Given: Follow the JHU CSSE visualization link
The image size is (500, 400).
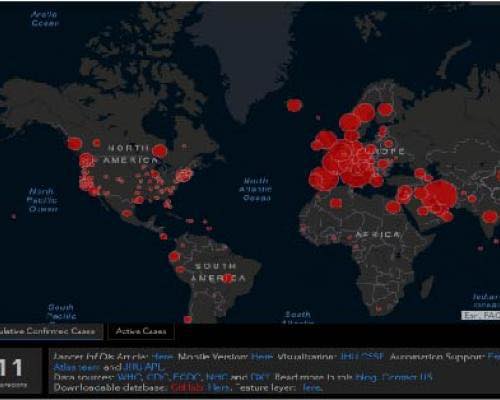Looking at the screenshot, I should (x=361, y=357).
